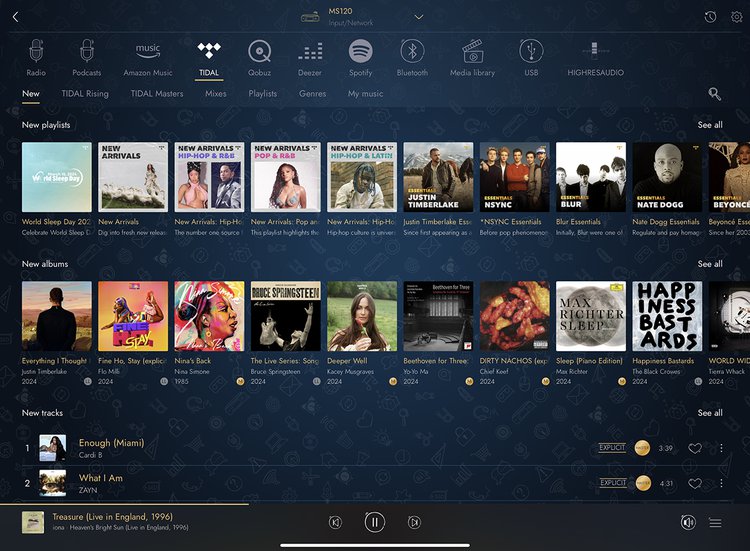Switch to the Genres tab
The height and width of the screenshot is (551, 750).
pos(312,94)
